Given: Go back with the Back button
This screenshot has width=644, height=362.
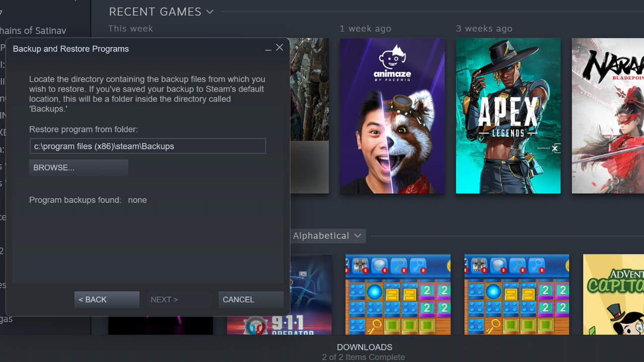Looking at the screenshot, I should tap(107, 300).
